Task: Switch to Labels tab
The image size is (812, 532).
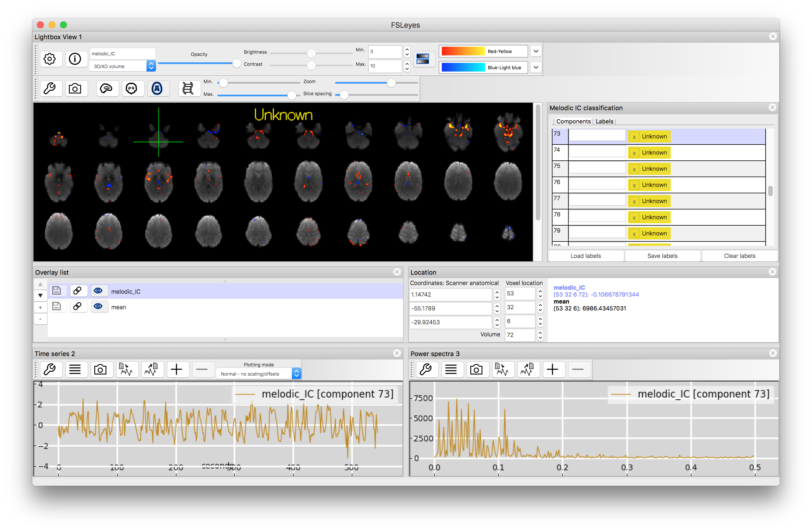Action: point(604,121)
